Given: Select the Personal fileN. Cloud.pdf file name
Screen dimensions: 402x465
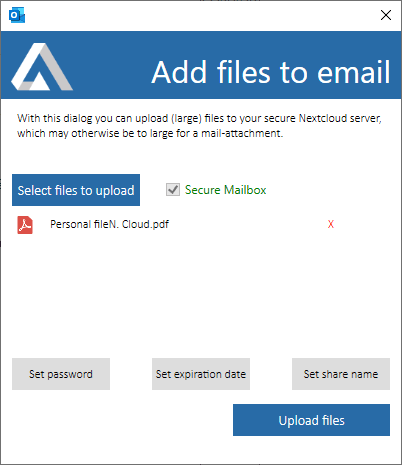Looking at the screenshot, I should pyautogui.click(x=109, y=224).
